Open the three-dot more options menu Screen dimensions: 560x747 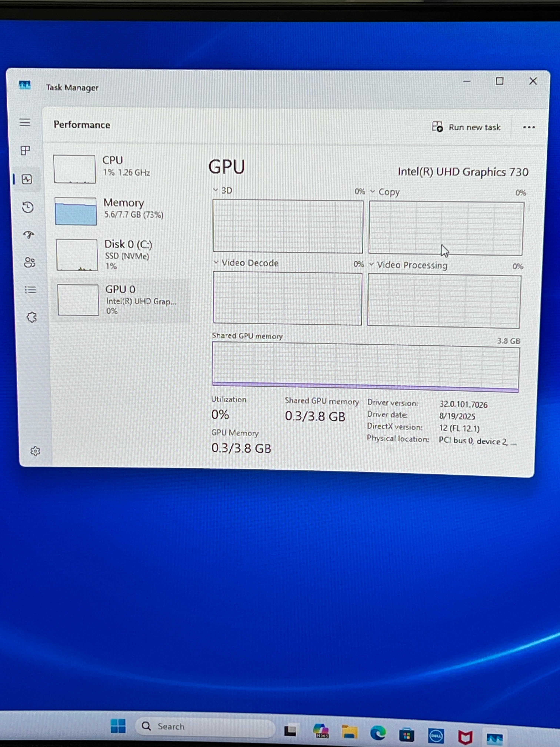(529, 127)
